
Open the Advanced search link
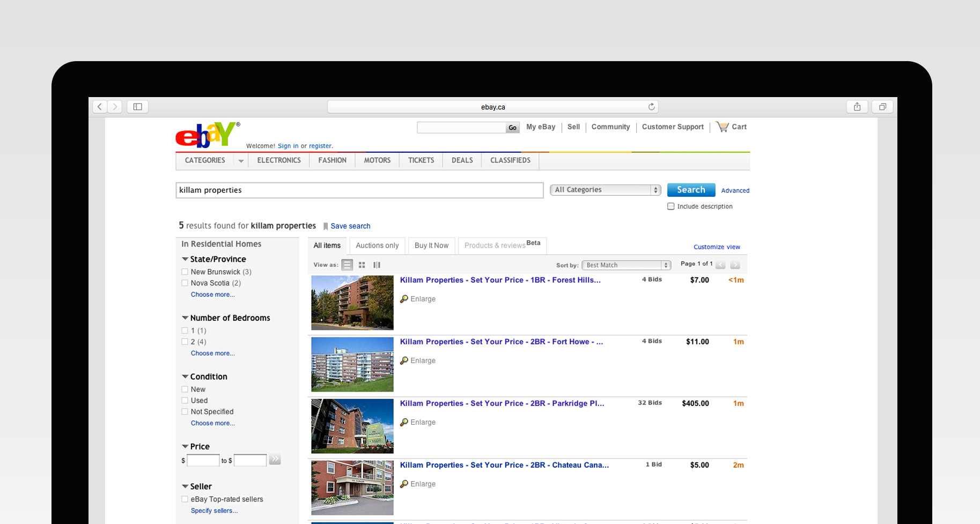tap(735, 191)
